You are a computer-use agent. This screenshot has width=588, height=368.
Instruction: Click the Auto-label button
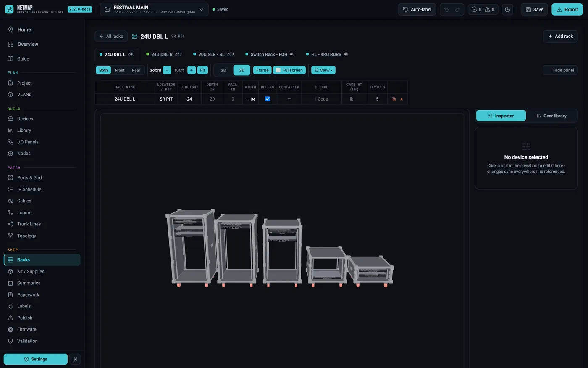(x=417, y=9)
